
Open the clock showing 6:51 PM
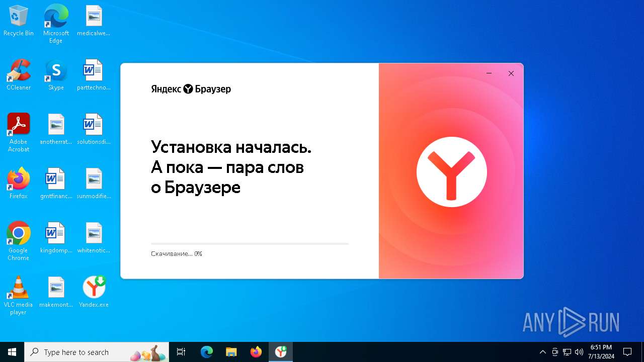(601, 352)
